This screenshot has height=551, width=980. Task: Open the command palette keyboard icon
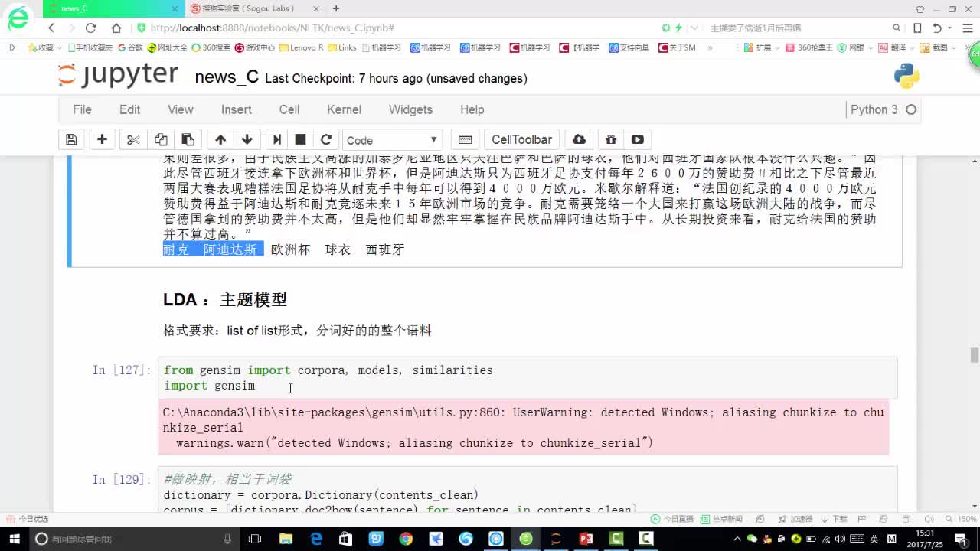pos(465,139)
